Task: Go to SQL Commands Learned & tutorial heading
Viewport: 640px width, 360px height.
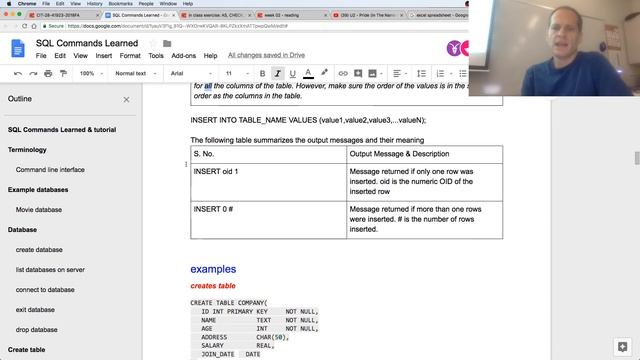Action: click(62, 130)
